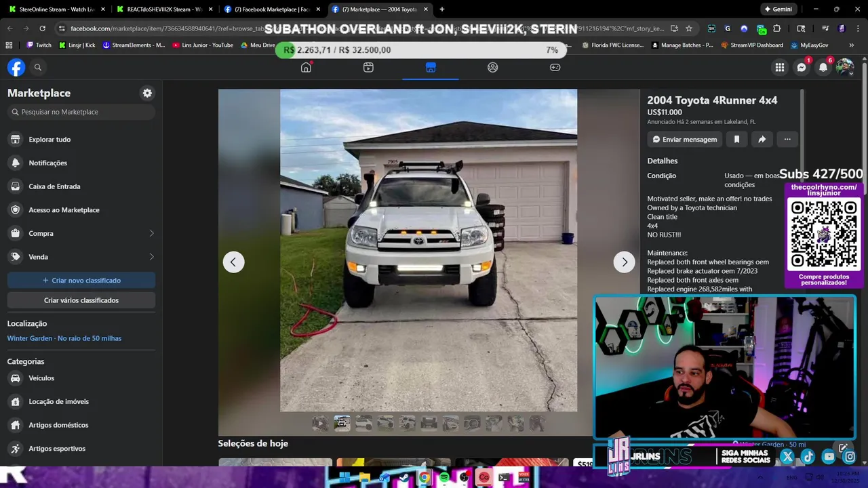This screenshot has width=868, height=488.
Task: Change location Winter Garden link
Action: coord(64,338)
